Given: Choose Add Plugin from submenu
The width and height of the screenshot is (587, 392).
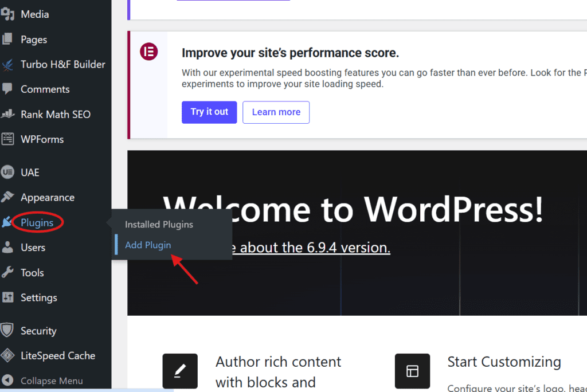Looking at the screenshot, I should 148,245.
